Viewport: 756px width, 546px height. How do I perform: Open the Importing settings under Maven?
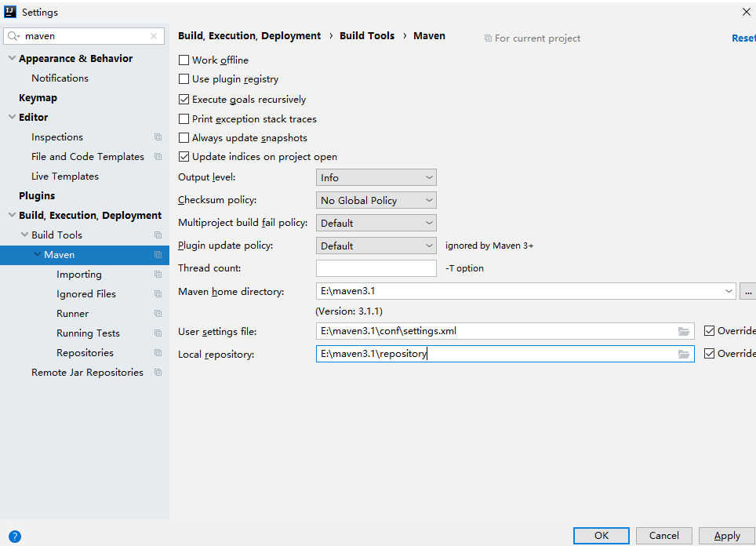click(x=79, y=275)
